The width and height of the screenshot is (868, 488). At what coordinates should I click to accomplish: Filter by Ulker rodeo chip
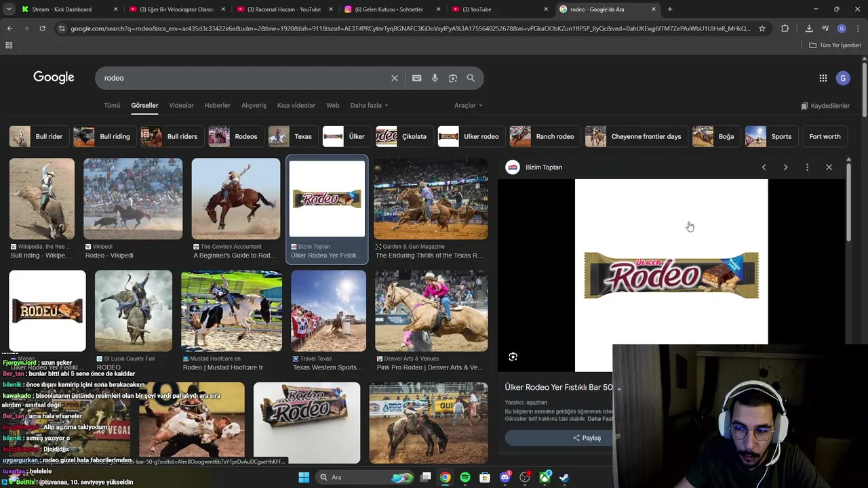click(x=471, y=136)
